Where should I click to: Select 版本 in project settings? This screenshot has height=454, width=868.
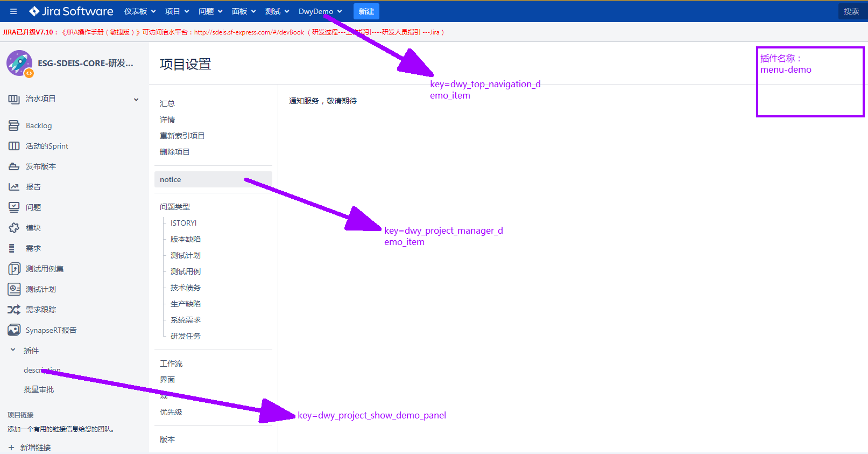tap(167, 439)
